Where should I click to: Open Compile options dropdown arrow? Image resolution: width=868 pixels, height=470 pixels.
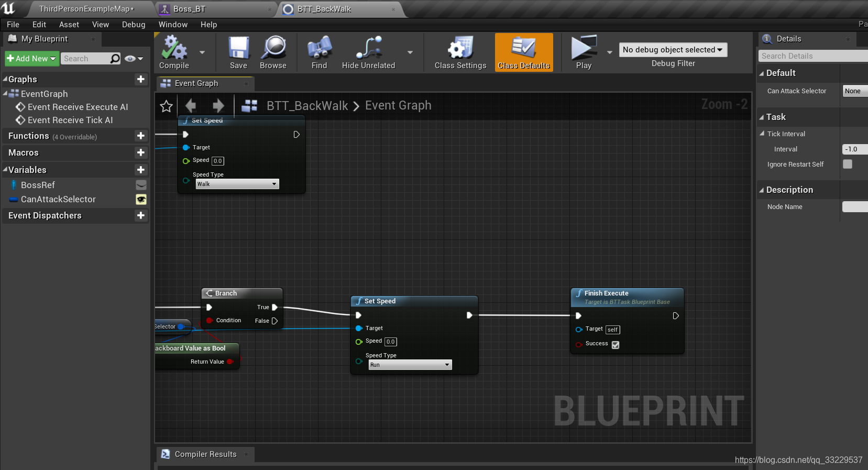pyautogui.click(x=202, y=52)
